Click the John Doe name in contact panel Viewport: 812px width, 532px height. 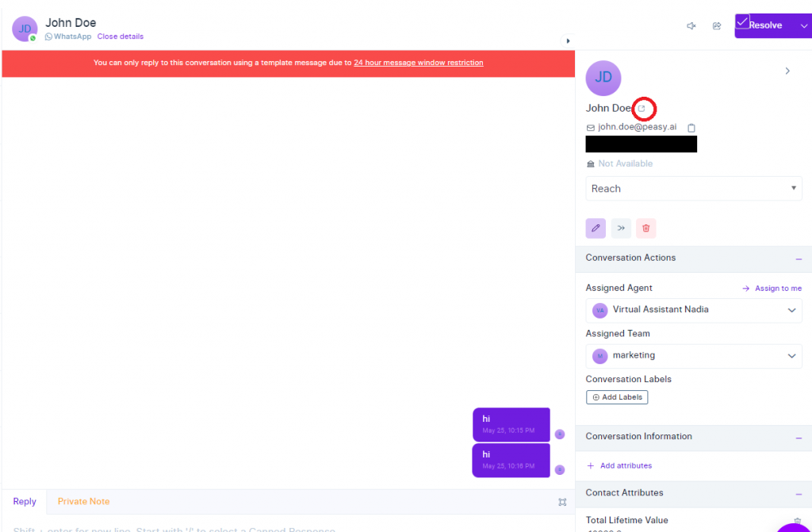608,109
